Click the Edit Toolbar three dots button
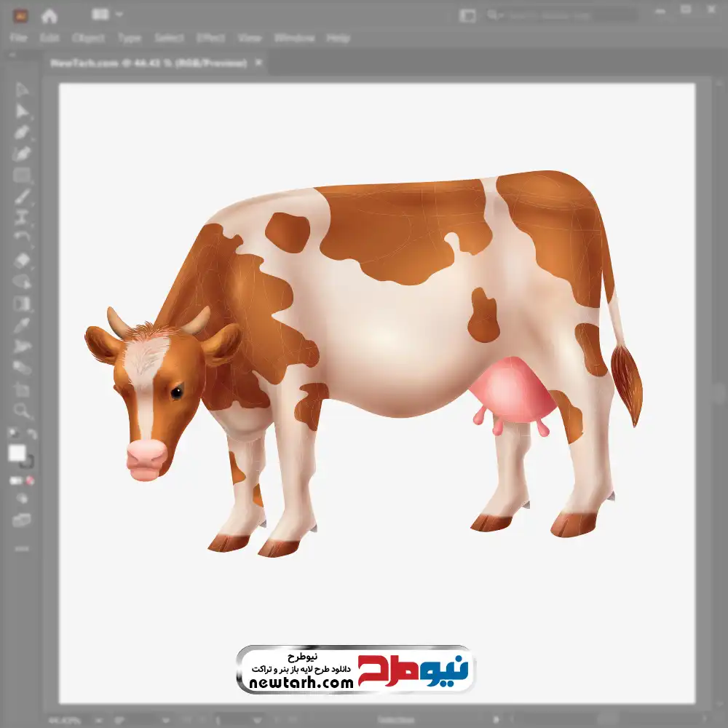Viewport: 728px width, 728px height. coord(22,547)
